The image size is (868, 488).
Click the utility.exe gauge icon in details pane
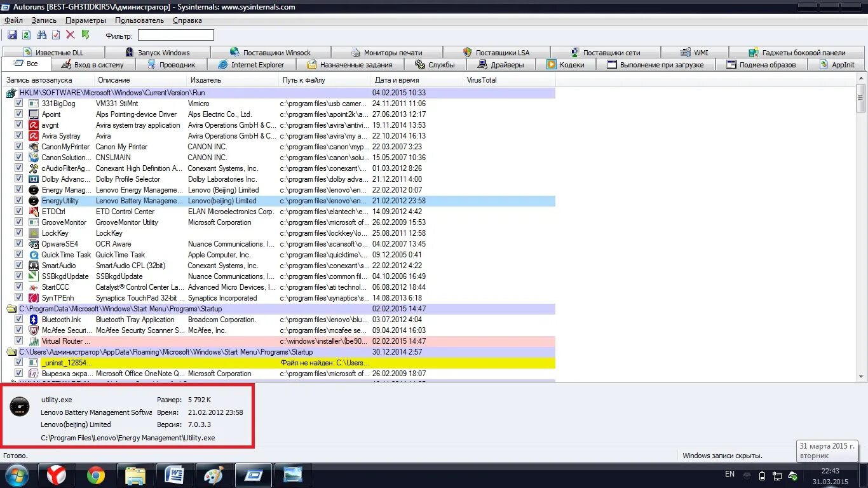(x=20, y=407)
